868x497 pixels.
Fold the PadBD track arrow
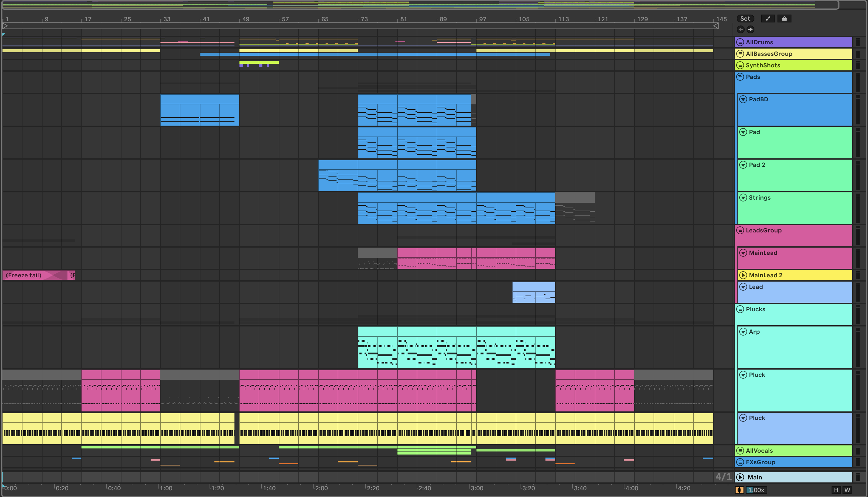click(743, 99)
